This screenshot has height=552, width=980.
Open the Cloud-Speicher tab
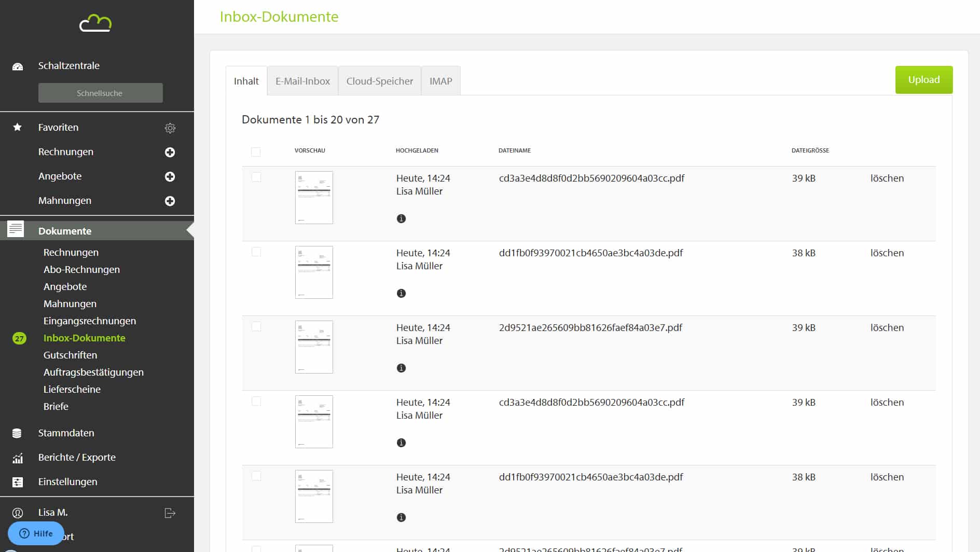pyautogui.click(x=380, y=81)
